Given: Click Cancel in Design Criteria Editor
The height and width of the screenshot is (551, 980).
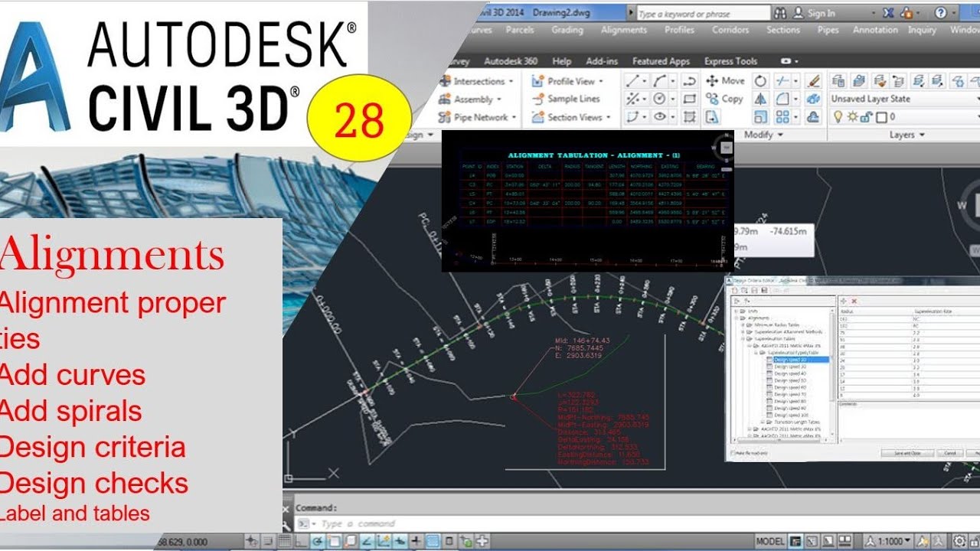Looking at the screenshot, I should pos(950,453).
